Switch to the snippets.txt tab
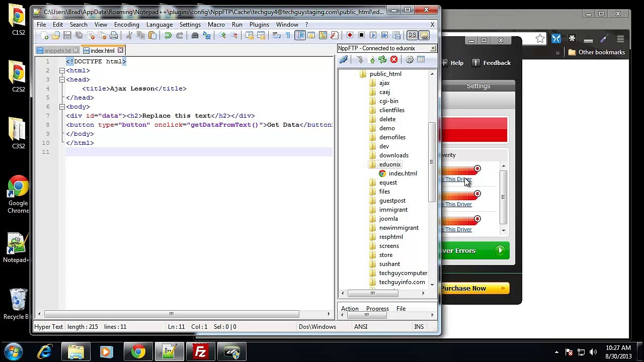 pyautogui.click(x=57, y=51)
